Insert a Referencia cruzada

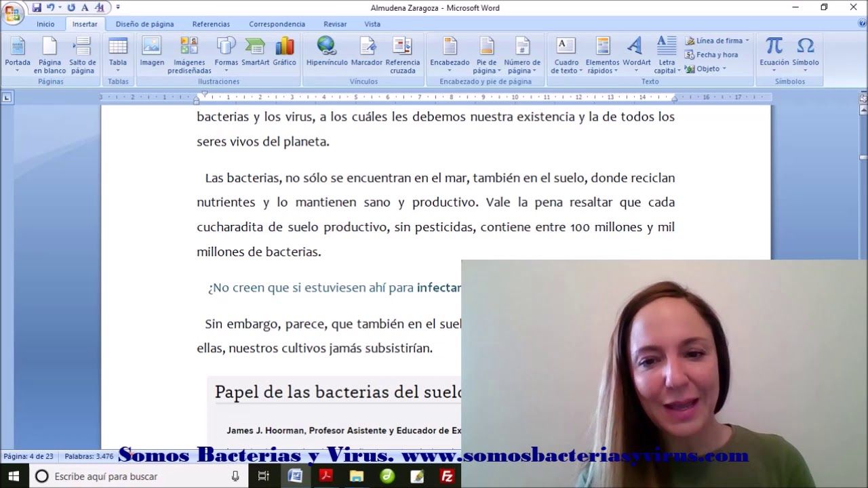pyautogui.click(x=402, y=54)
